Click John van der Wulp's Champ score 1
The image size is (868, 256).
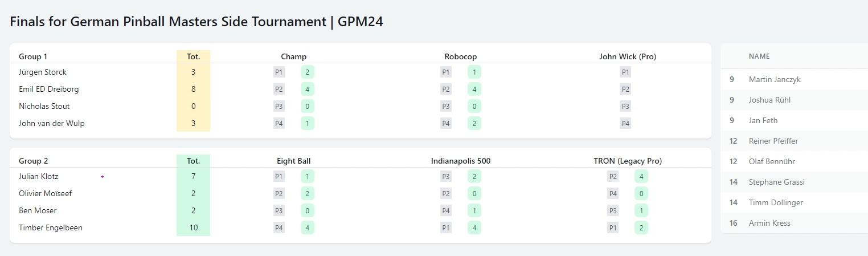pos(308,124)
